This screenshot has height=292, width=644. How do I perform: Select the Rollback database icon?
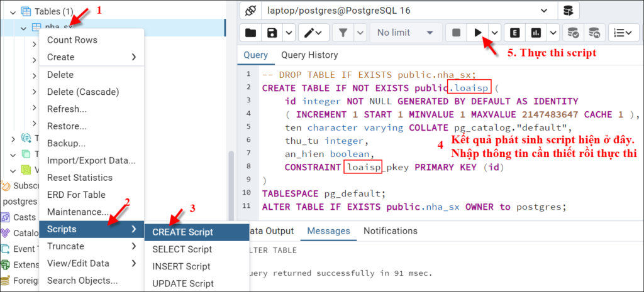tap(594, 33)
